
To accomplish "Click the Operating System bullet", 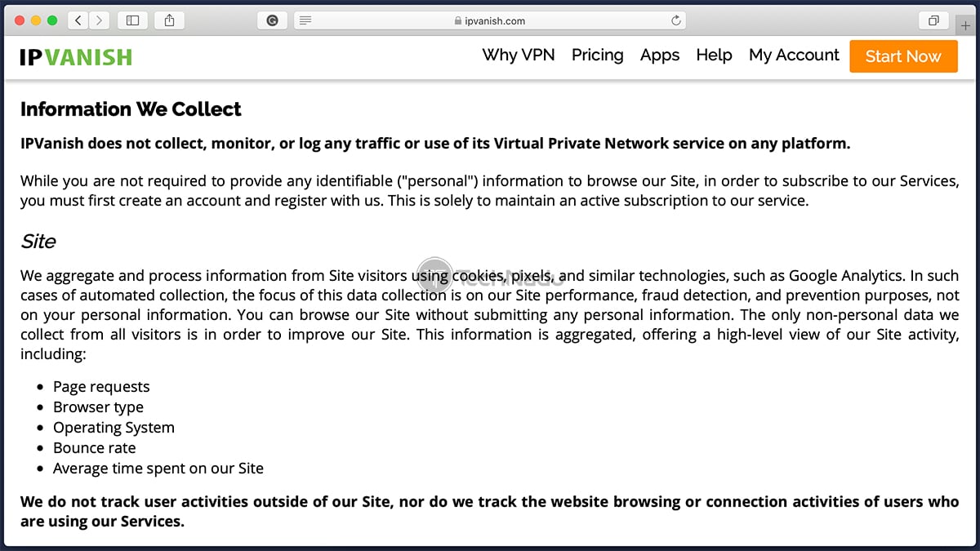I will (x=114, y=428).
